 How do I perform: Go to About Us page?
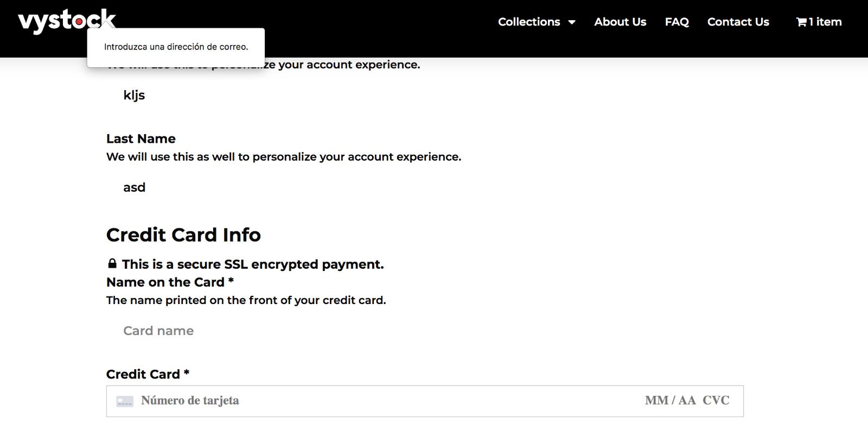click(620, 22)
